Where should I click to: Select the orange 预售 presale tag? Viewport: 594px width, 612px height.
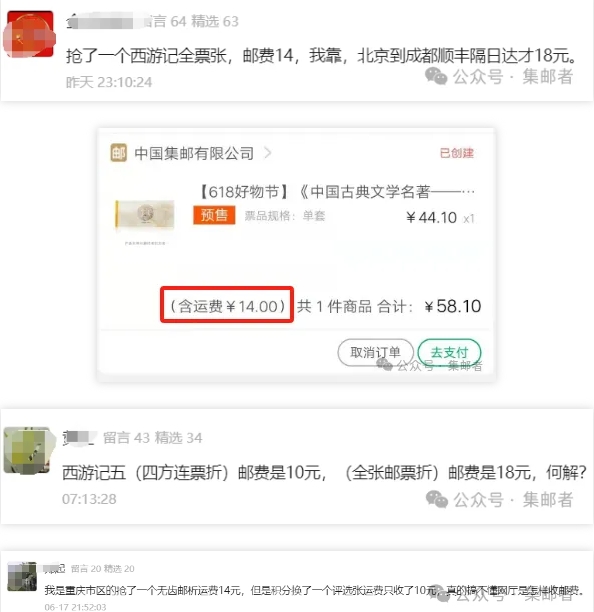(214, 215)
